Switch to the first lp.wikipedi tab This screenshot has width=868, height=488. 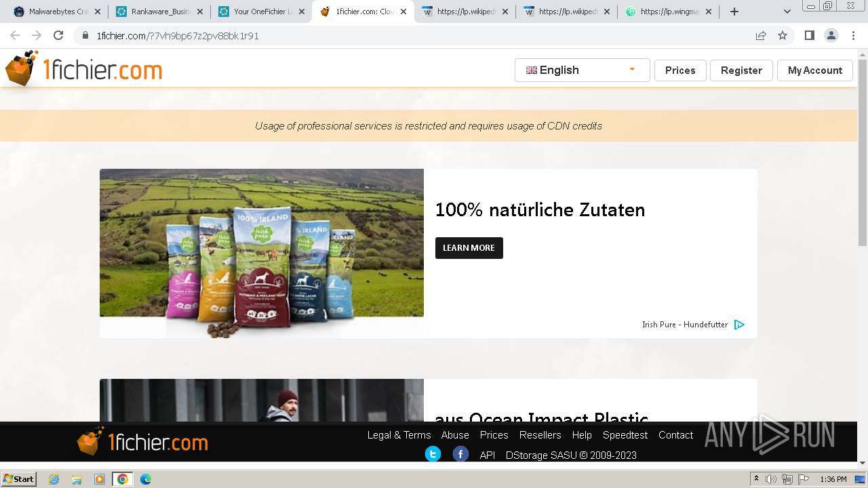coord(465,12)
